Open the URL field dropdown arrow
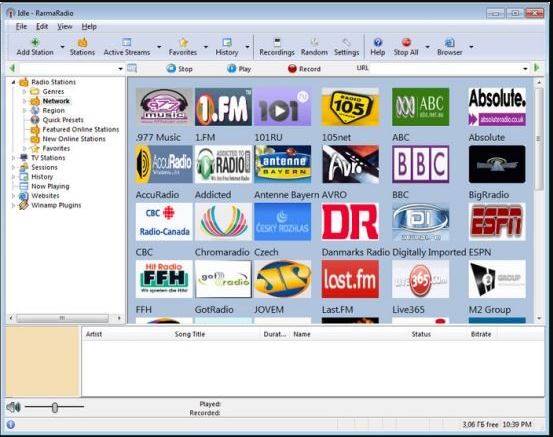 (x=525, y=68)
